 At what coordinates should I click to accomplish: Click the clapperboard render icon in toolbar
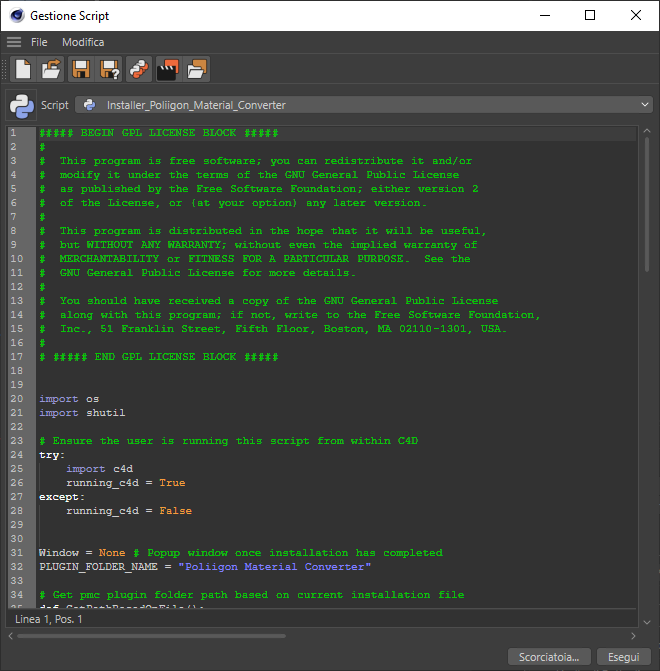pos(168,69)
